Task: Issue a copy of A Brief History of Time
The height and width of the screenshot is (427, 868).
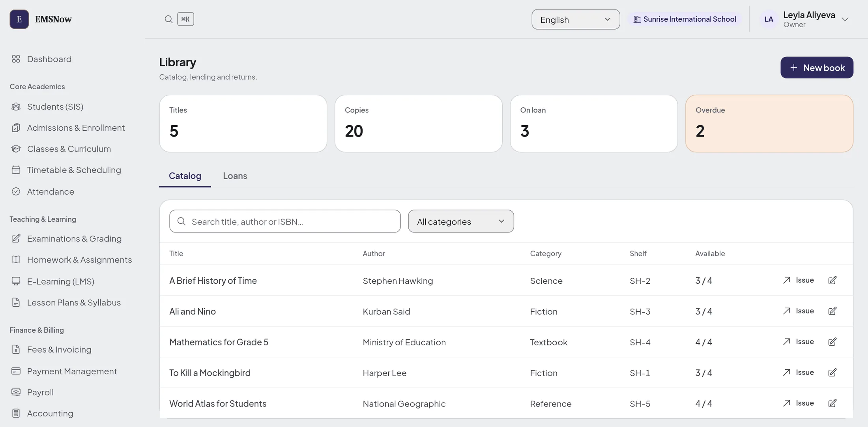Action: pyautogui.click(x=799, y=280)
